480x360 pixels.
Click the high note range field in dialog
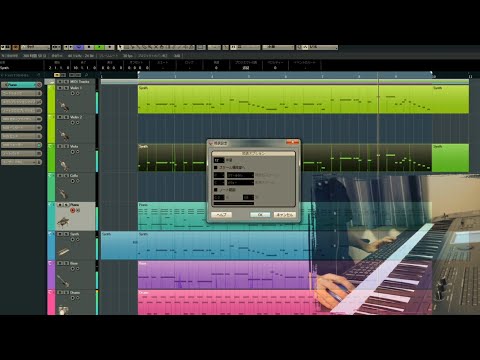tap(248, 197)
